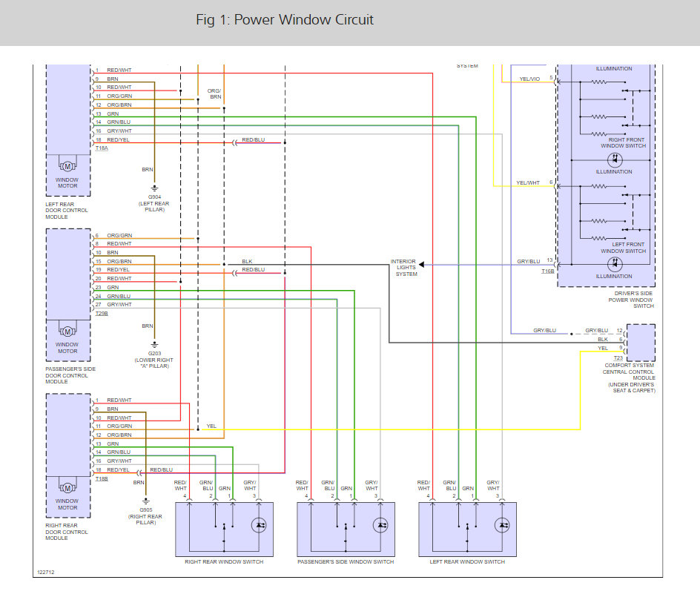Click the 'RIGHT FRONT WINDOW SWITCH' label
Screen dimensions: 700x600
[x=623, y=143]
